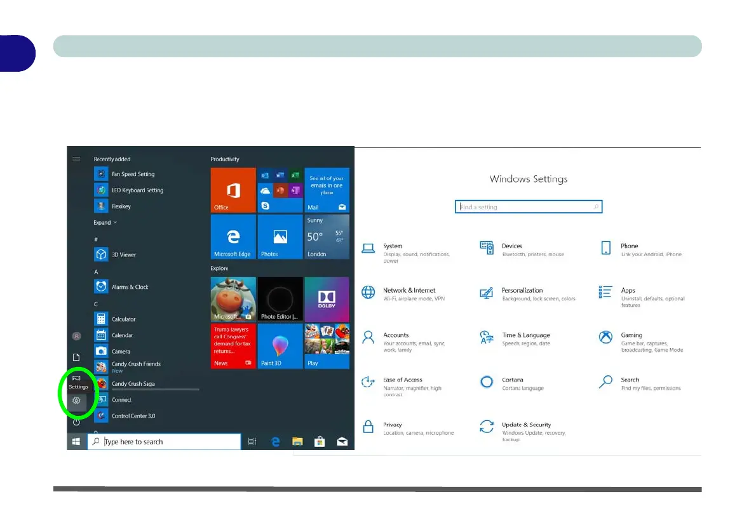756x532 pixels.
Task: Open the News tile
Action: 233,346
